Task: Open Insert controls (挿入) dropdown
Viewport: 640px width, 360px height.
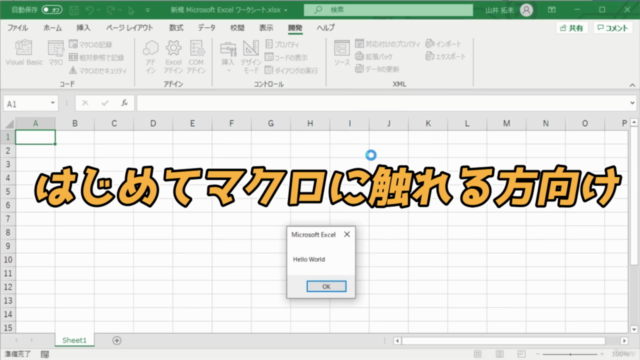Action: 228,57
